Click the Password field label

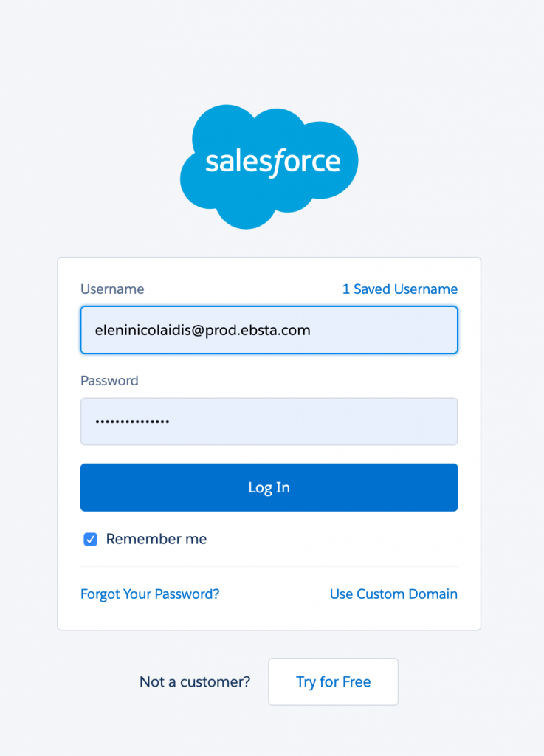point(109,381)
